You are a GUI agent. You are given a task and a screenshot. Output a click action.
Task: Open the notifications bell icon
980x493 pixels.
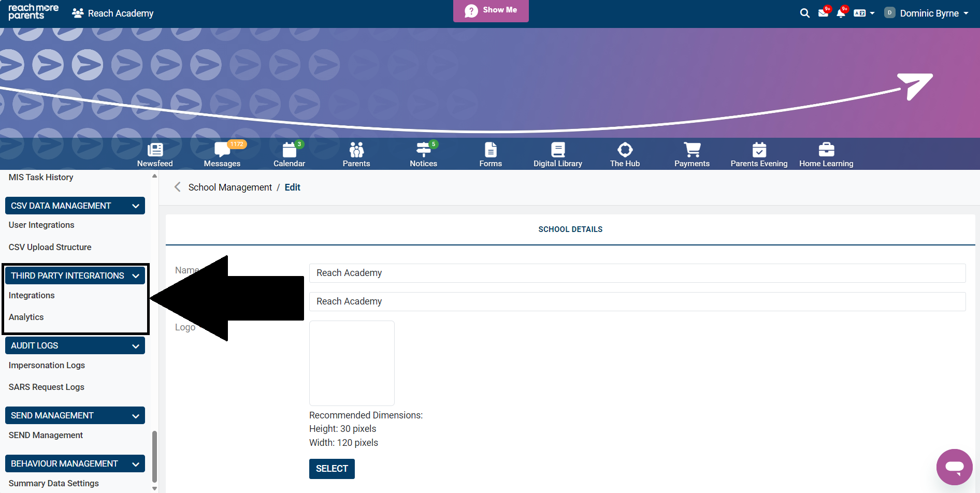[841, 13]
